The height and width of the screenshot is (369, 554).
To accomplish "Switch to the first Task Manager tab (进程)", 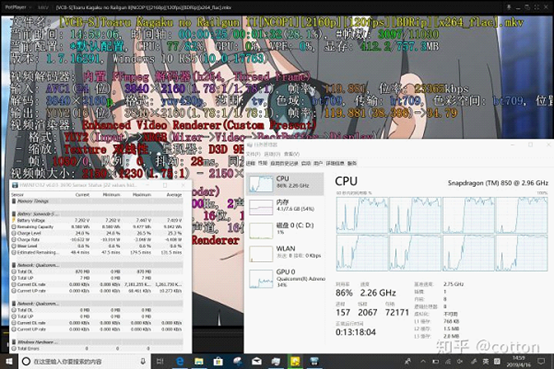I will click(x=251, y=163).
